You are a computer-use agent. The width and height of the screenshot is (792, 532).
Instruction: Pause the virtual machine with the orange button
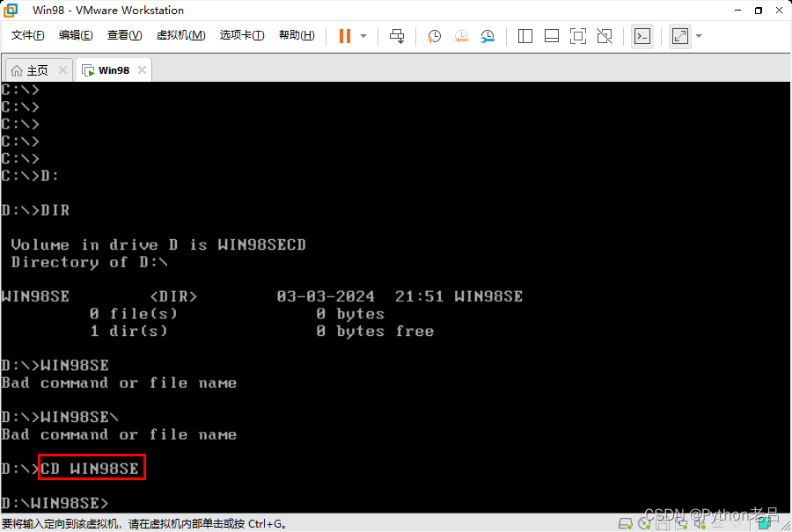[x=345, y=36]
